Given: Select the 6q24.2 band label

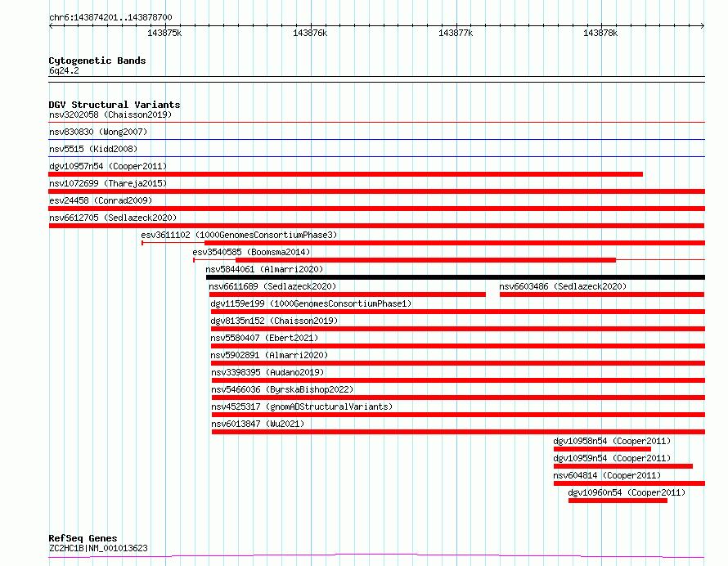Looking at the screenshot, I should tap(64, 70).
